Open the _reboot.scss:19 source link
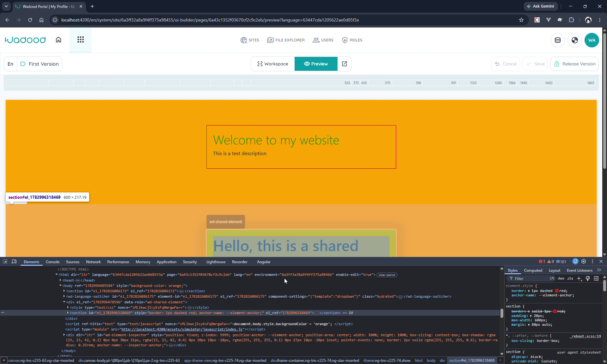The image size is (607, 364). point(585,336)
